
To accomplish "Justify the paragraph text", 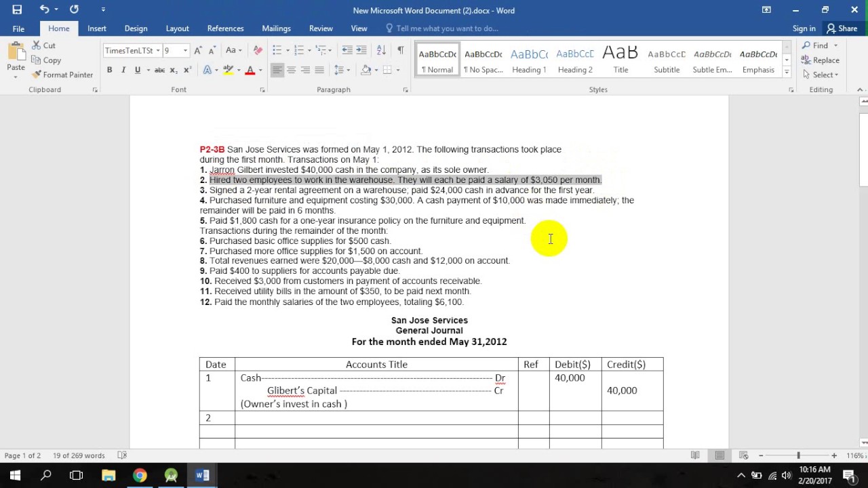I will tap(319, 70).
